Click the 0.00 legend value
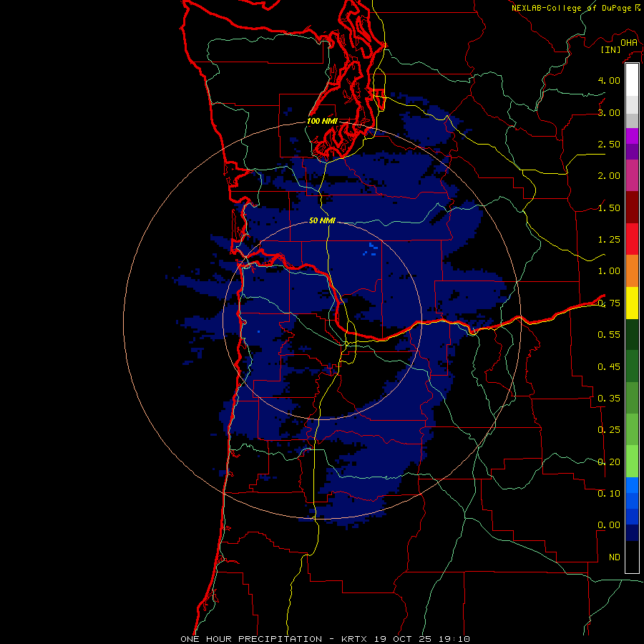The height and width of the screenshot is (644, 644). (x=609, y=525)
